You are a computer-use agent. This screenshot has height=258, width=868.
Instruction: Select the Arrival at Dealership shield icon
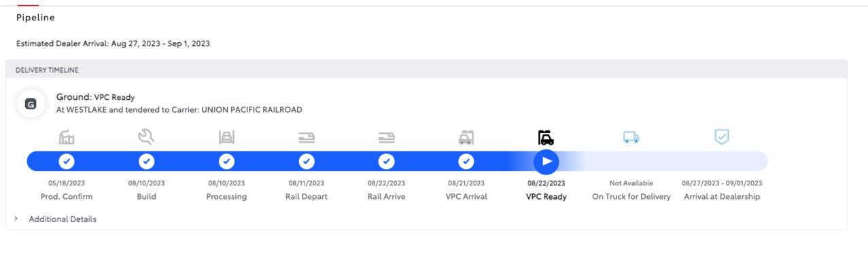click(722, 137)
